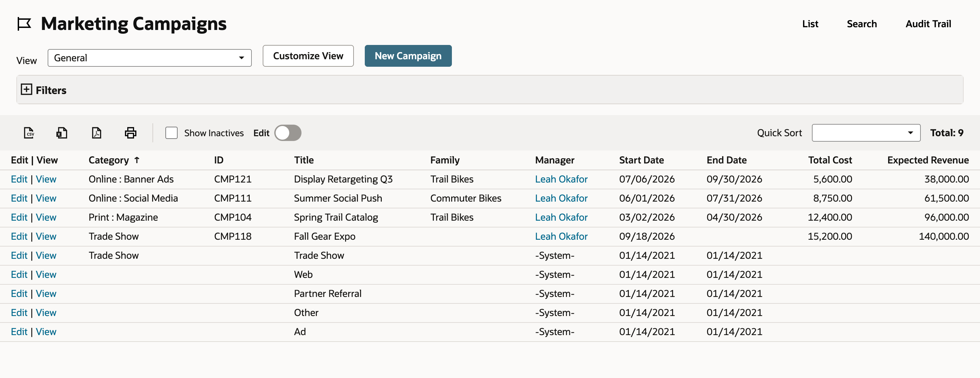Sort by the Total Cost column header

(x=830, y=160)
